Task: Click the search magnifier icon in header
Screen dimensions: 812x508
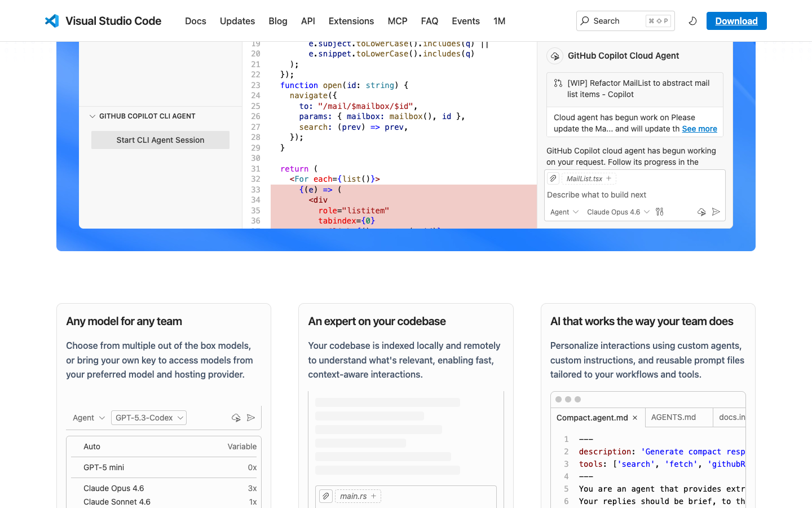Action: [585, 21]
